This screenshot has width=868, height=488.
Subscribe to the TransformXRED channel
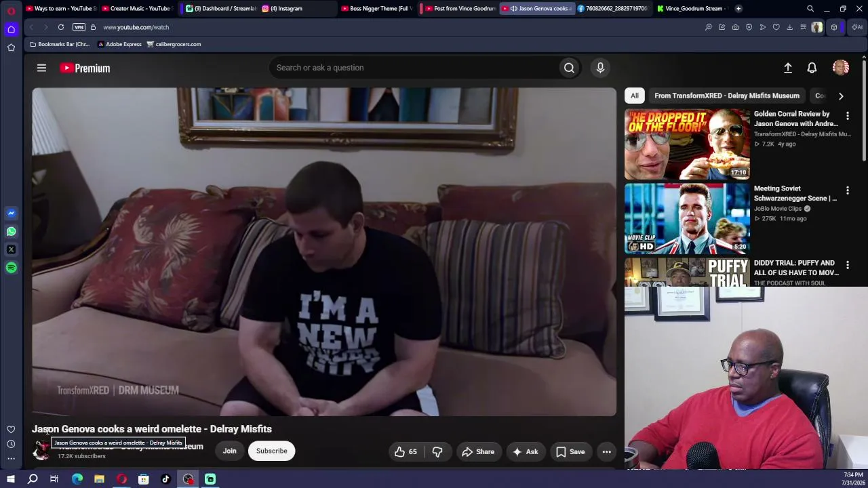[271, 451]
